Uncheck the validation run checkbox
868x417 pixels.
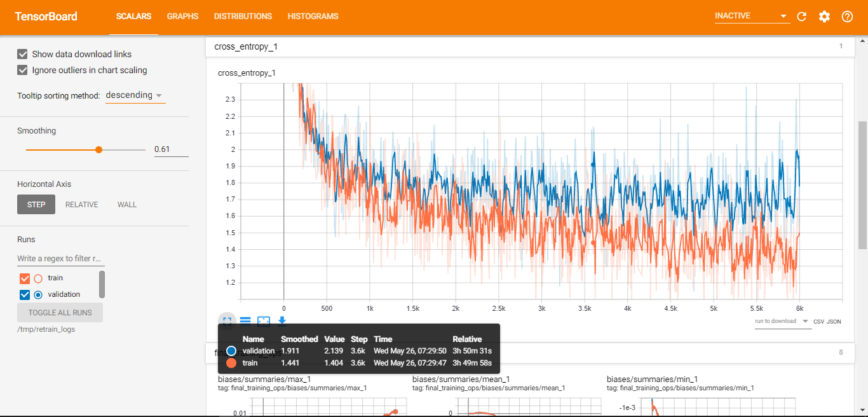pos(25,294)
